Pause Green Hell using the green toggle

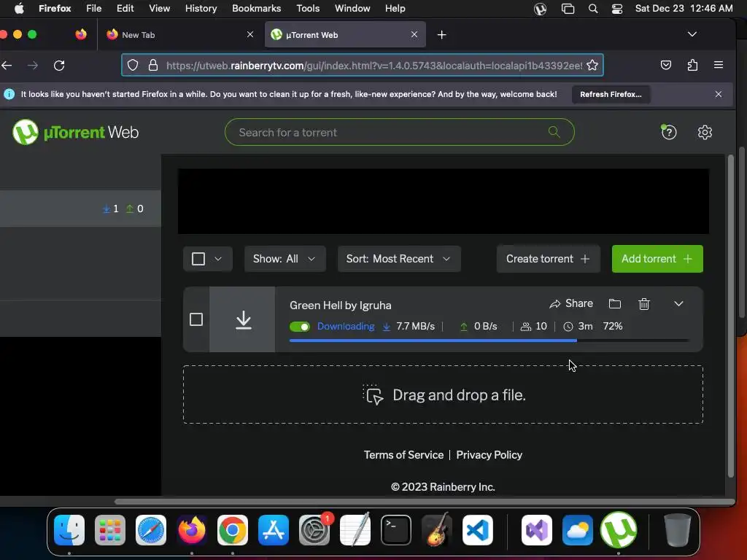click(300, 327)
